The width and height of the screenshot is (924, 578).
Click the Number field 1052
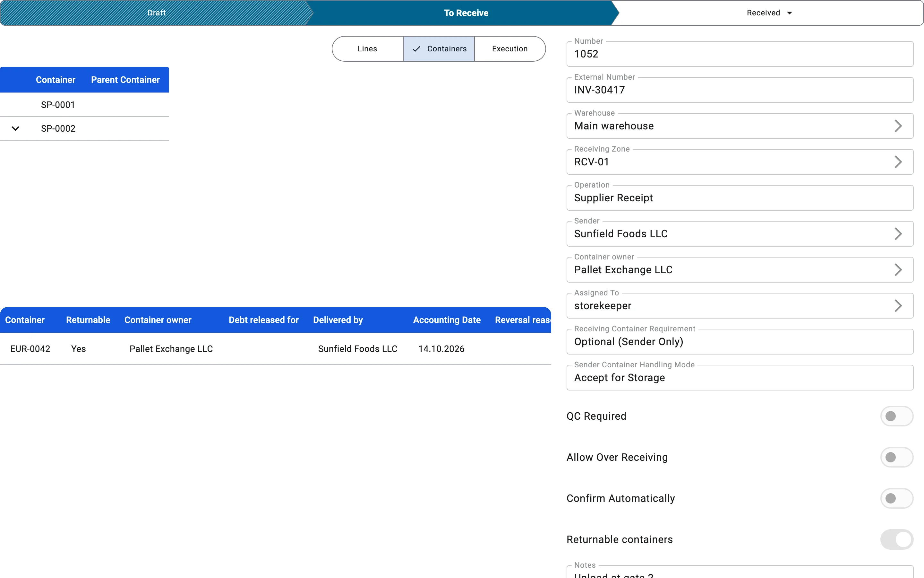point(740,54)
